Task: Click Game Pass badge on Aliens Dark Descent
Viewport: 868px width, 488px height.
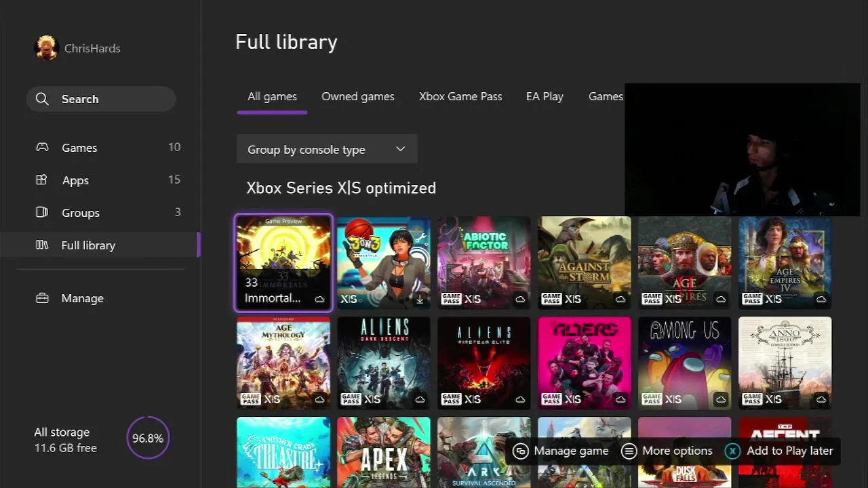Action: click(351, 399)
